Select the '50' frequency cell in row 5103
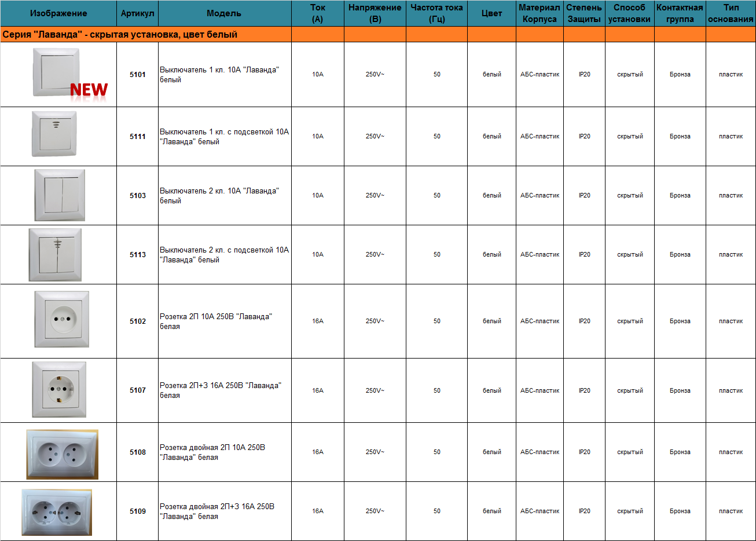The image size is (756, 541). (x=437, y=196)
